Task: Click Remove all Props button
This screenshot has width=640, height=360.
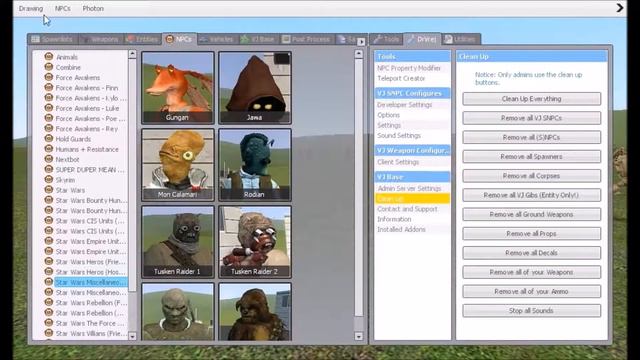Action: coord(531,233)
